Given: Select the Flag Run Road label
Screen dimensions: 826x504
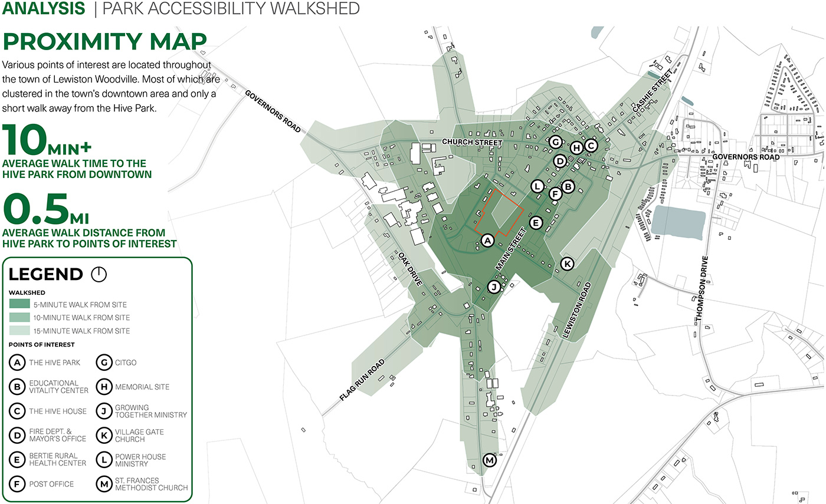Looking at the screenshot, I should [x=362, y=381].
